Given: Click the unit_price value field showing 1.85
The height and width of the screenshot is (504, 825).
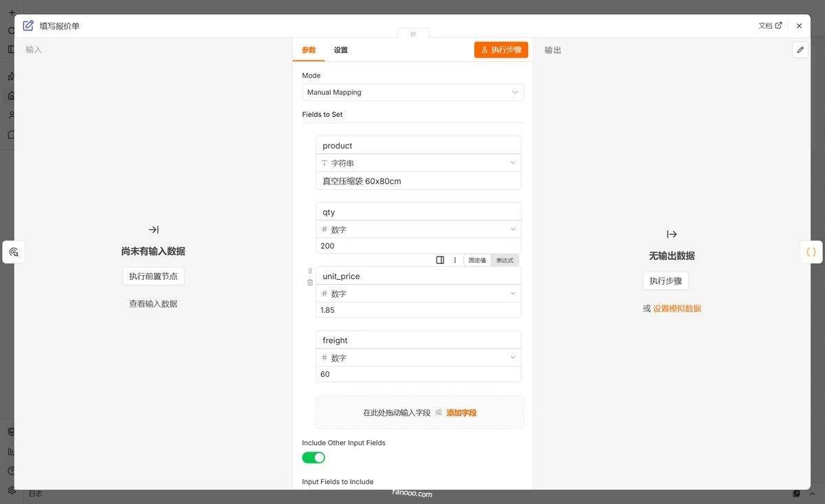Looking at the screenshot, I should [x=419, y=310].
